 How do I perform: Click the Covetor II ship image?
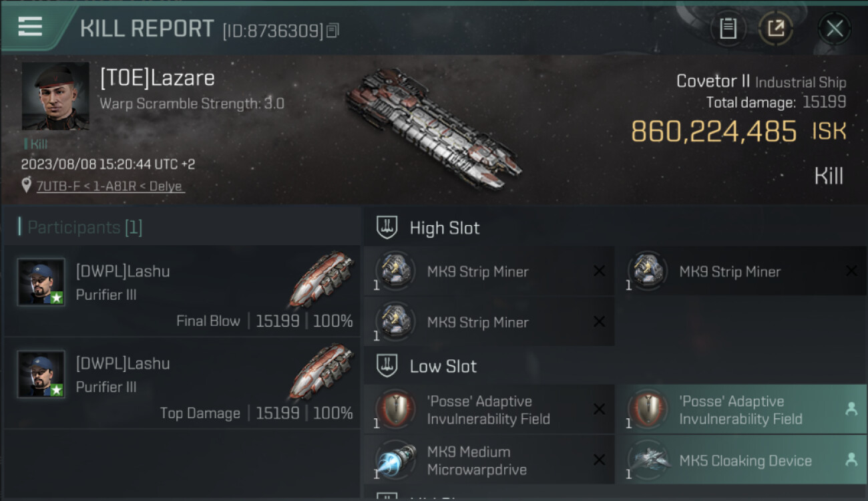point(434,128)
